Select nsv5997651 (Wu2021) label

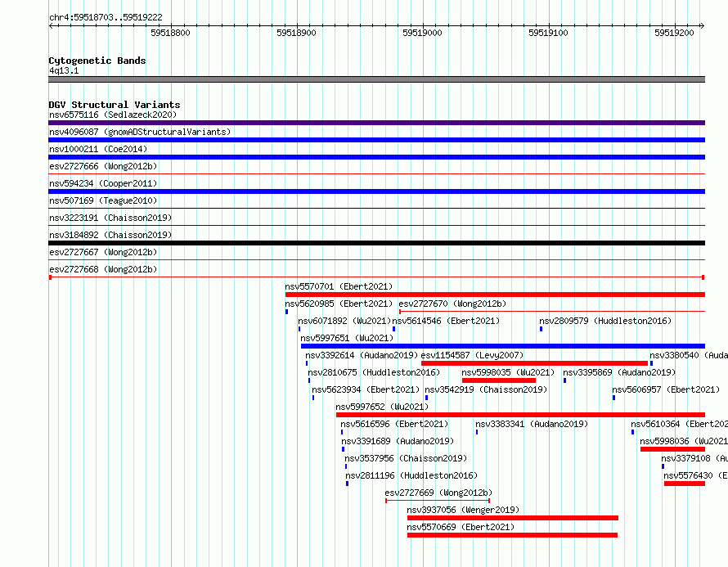click(x=347, y=338)
